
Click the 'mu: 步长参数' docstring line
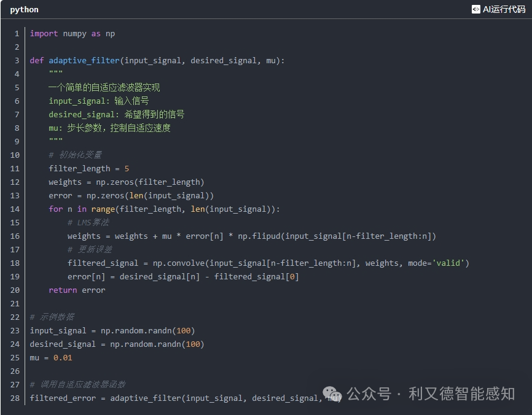tap(109, 128)
